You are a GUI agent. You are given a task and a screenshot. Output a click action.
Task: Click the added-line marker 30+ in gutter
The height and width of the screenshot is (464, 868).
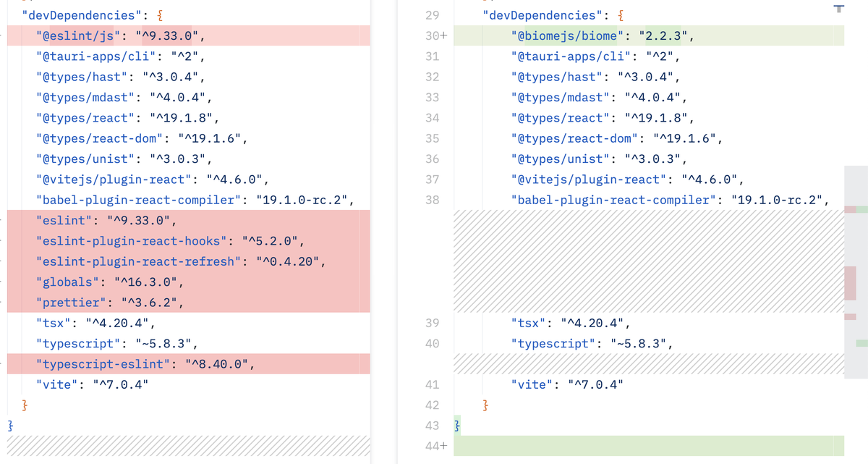pyautogui.click(x=437, y=35)
